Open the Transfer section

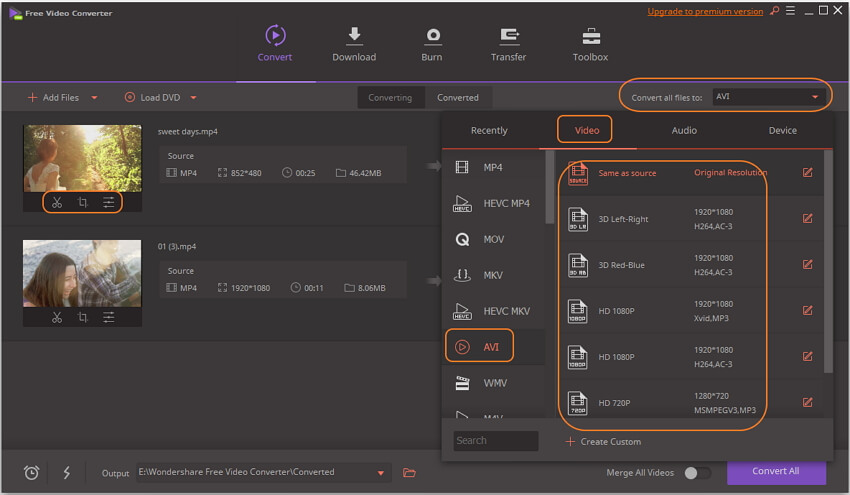(508, 43)
